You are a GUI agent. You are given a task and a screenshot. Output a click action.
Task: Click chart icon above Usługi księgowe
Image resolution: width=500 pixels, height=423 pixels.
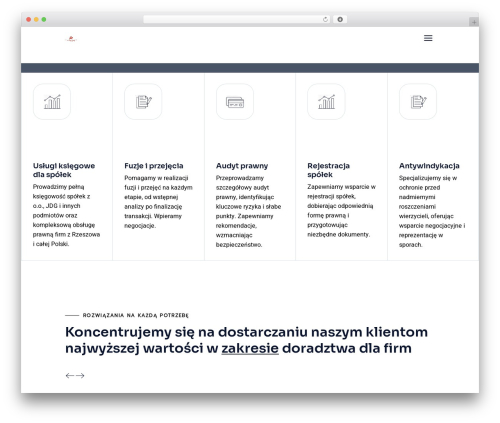pos(52,102)
